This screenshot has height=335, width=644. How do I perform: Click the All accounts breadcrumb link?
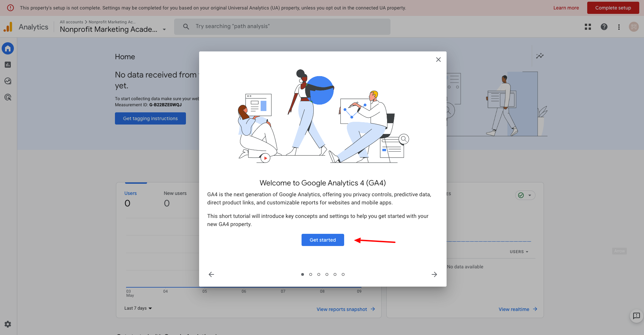pyautogui.click(x=71, y=22)
